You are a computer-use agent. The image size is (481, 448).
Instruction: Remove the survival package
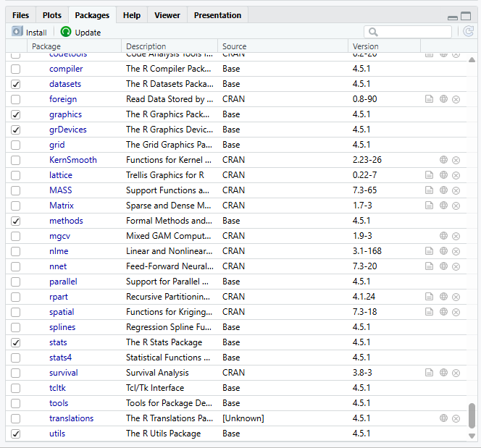456,373
